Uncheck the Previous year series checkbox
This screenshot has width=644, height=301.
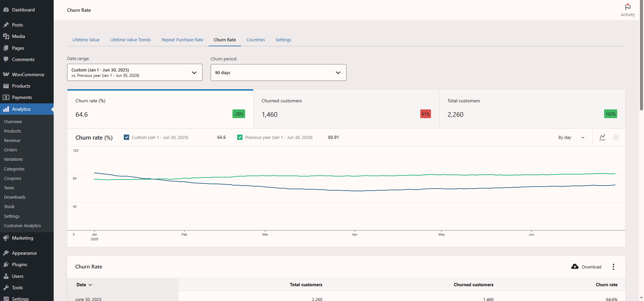pyautogui.click(x=240, y=137)
